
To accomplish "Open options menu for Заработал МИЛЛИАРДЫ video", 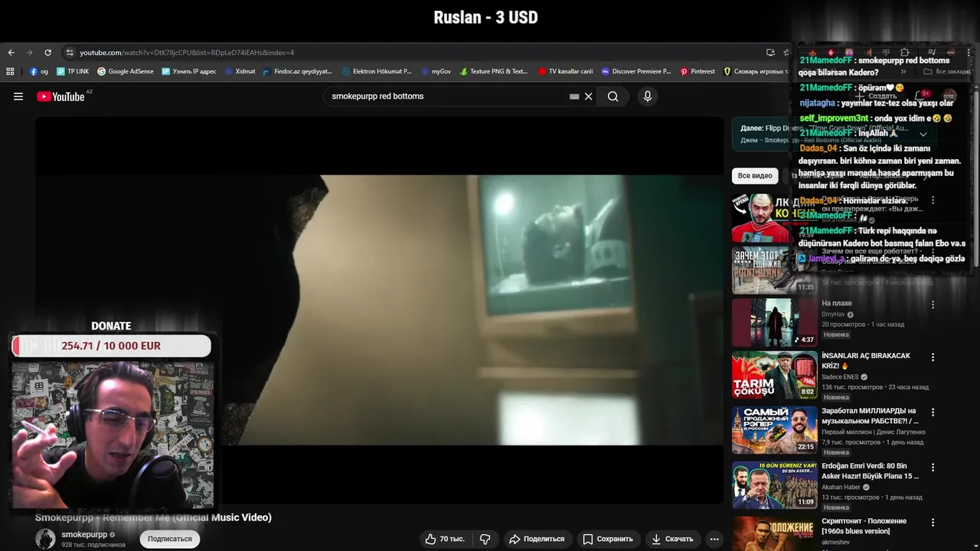I will [933, 412].
